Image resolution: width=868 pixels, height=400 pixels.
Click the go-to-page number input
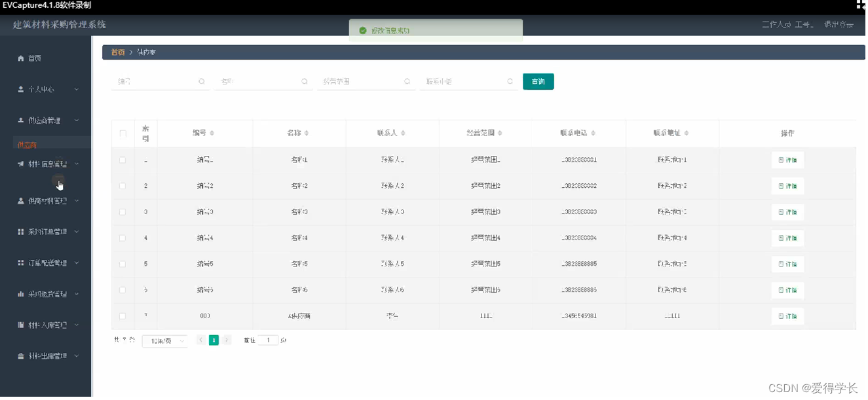268,340
